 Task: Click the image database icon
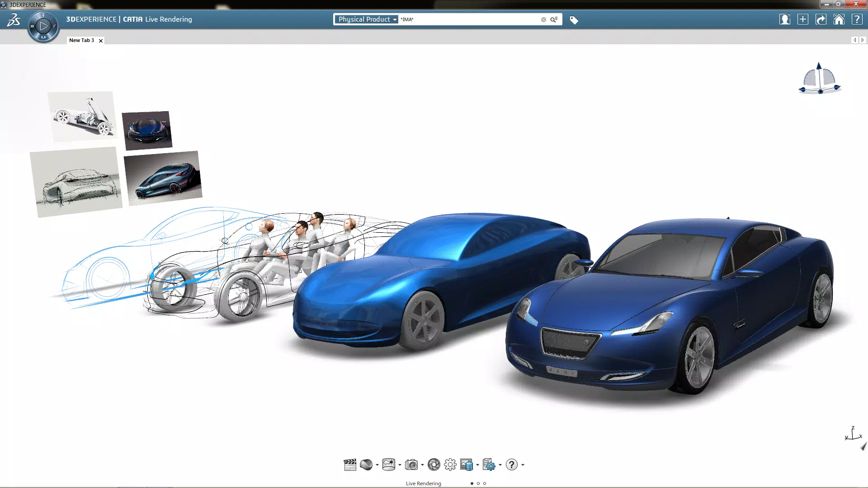click(x=466, y=465)
